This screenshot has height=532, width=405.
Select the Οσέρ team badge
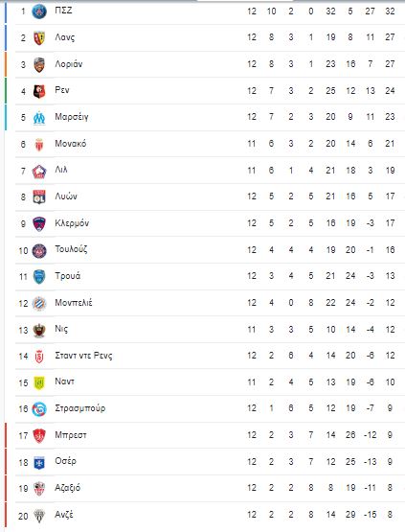coord(39,462)
